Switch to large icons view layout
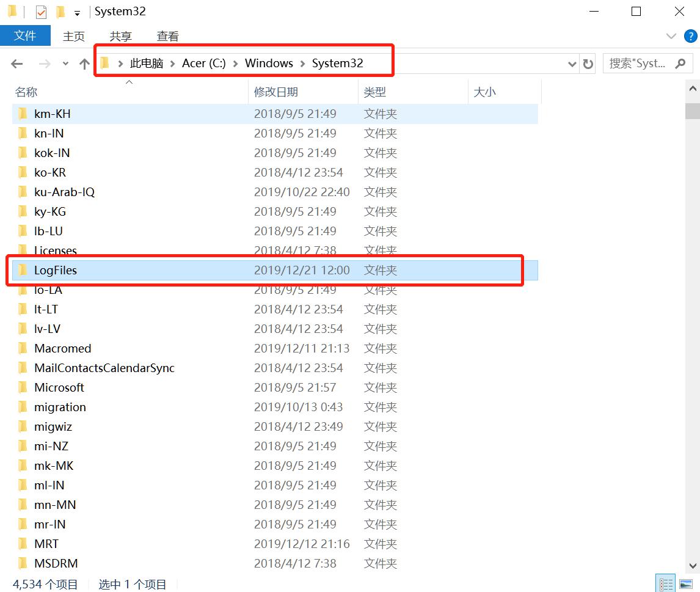700x592 pixels. click(686, 585)
